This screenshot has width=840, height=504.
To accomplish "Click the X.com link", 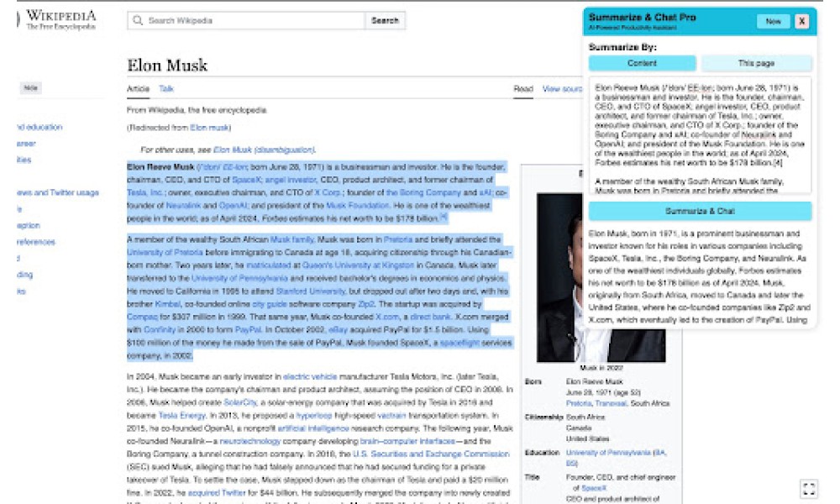I will [x=387, y=317].
